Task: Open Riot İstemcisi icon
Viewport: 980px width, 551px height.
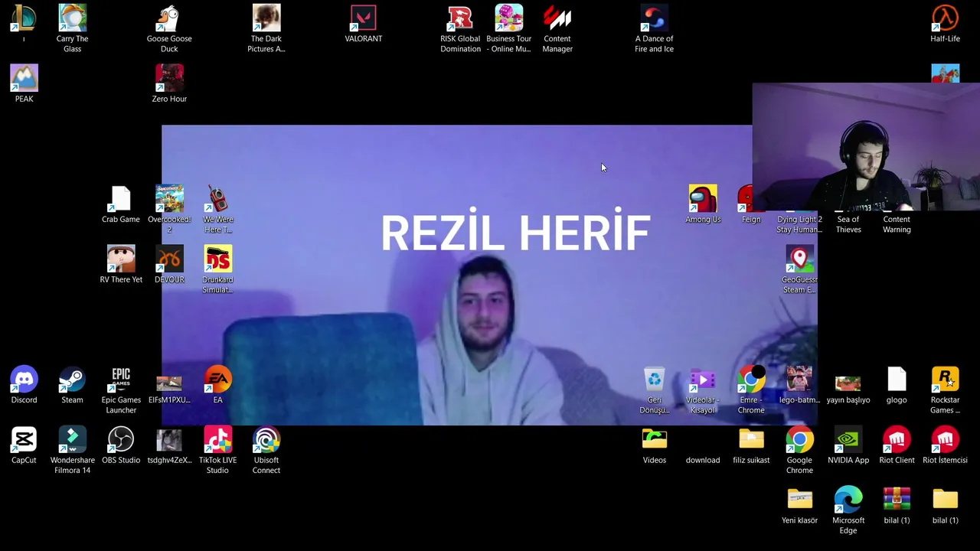Action: (x=945, y=440)
